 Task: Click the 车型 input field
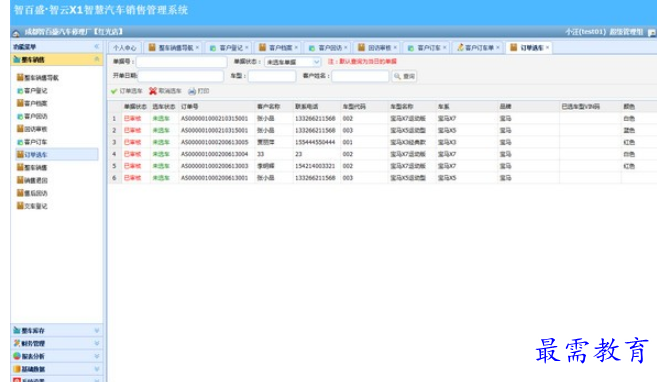click(272, 76)
